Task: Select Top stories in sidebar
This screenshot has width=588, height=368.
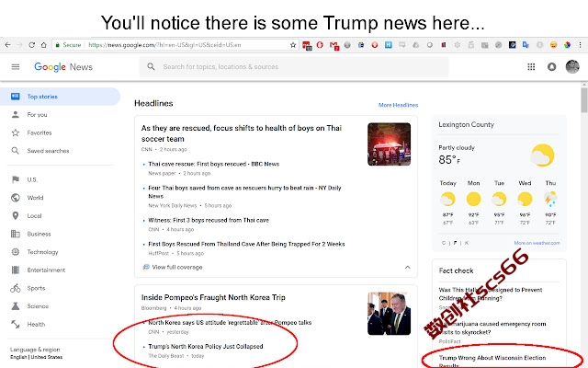Action: point(60,97)
